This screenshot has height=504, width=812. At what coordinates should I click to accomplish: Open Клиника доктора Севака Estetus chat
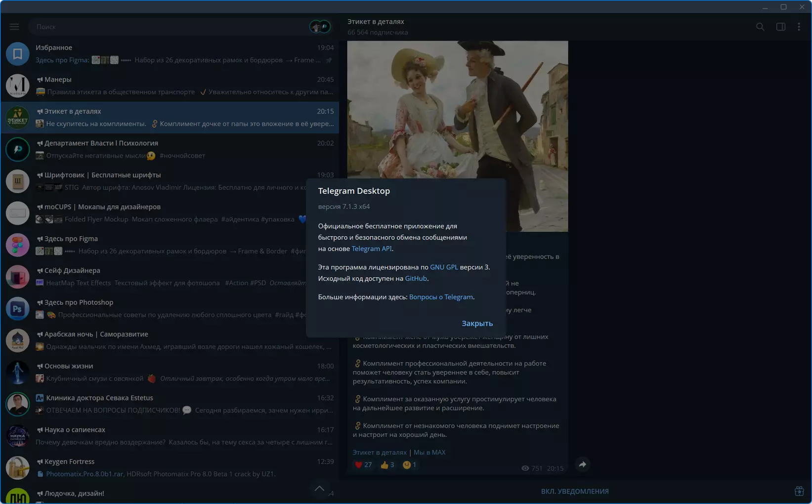170,404
